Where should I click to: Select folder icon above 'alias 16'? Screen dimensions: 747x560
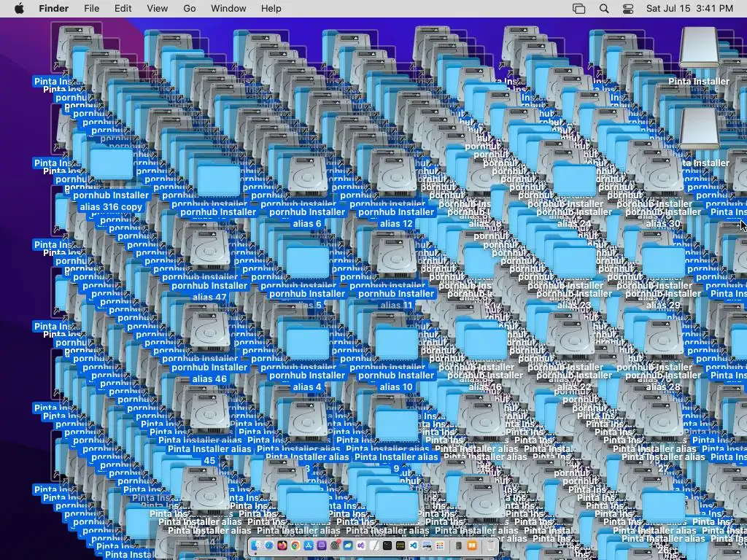pyautogui.click(x=485, y=343)
